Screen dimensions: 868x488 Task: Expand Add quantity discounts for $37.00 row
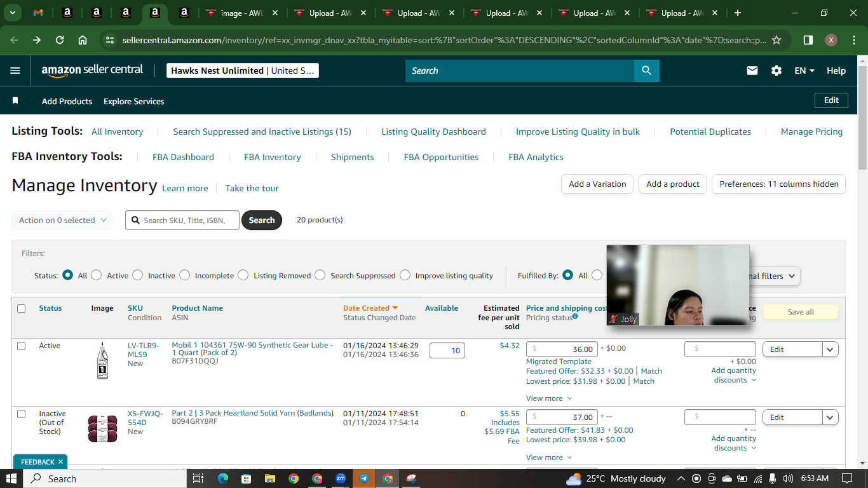click(x=734, y=443)
